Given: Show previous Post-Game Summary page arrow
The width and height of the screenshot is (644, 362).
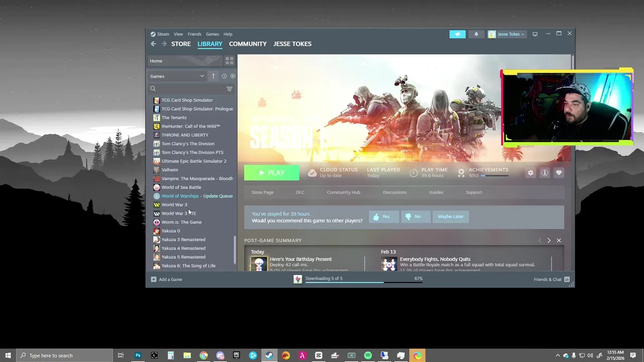Looking at the screenshot, I should 540,240.
